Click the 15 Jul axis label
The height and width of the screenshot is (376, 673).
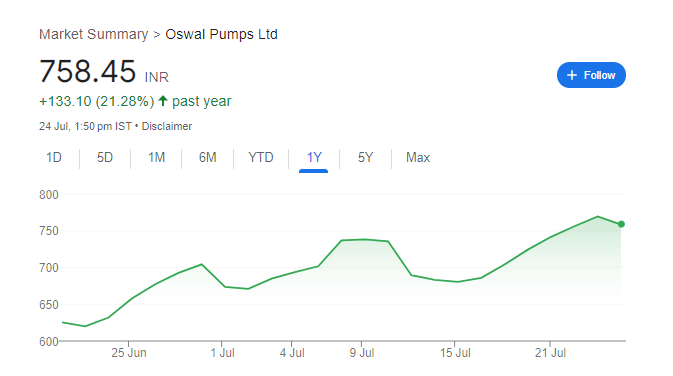pyautogui.click(x=455, y=353)
